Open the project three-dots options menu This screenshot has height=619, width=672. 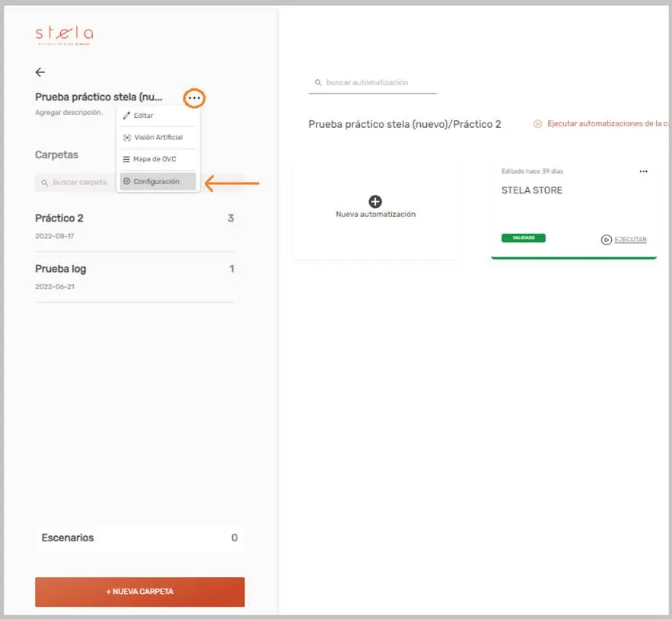(x=195, y=97)
